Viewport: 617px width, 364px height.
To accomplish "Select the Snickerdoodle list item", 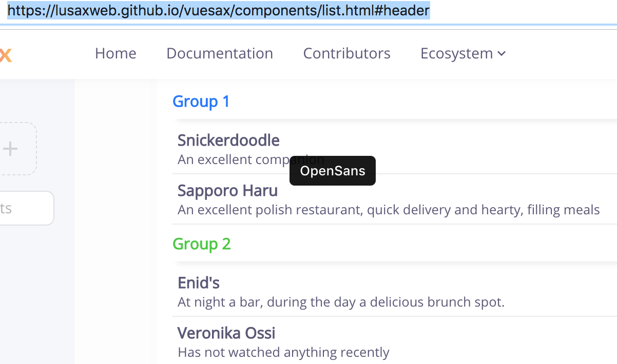I will [x=228, y=140].
